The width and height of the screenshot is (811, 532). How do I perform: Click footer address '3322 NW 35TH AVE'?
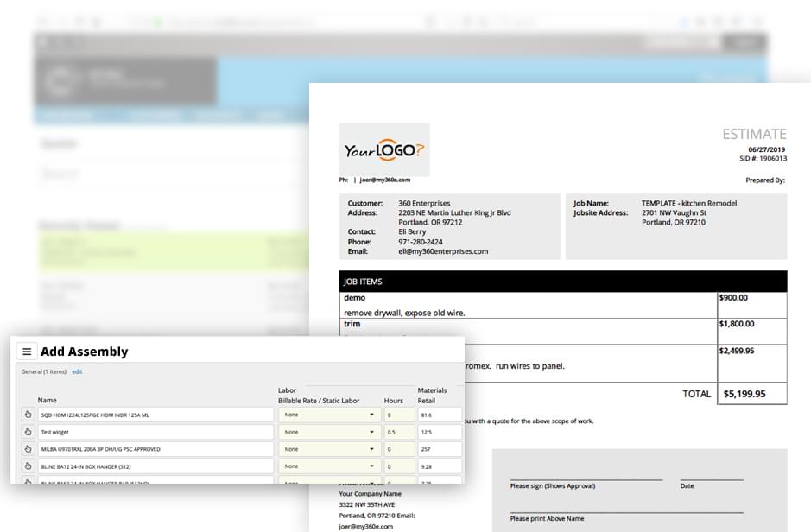pyautogui.click(x=367, y=504)
